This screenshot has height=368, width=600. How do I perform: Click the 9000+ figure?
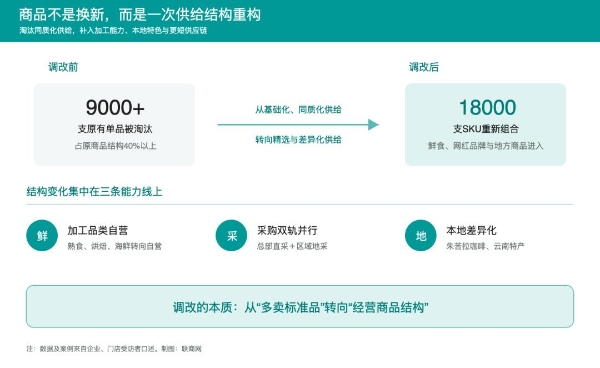[115, 107]
